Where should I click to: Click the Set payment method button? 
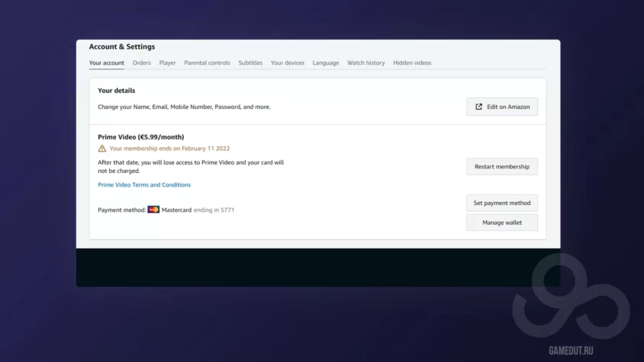coord(502,203)
